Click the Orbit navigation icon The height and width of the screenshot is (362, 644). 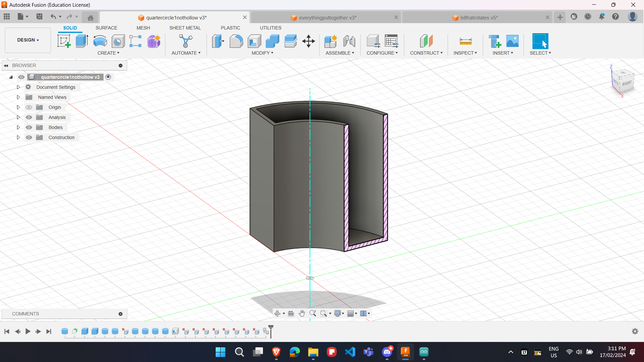coord(277,313)
